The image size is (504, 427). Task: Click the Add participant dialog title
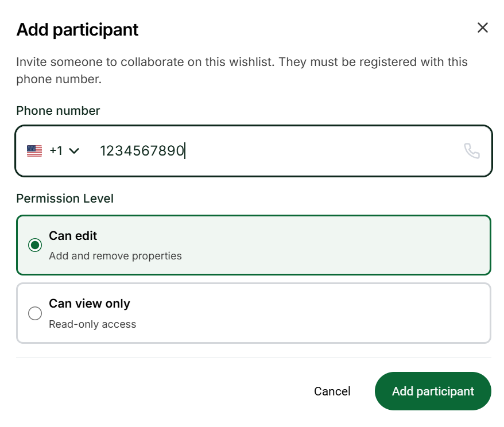[x=77, y=30]
